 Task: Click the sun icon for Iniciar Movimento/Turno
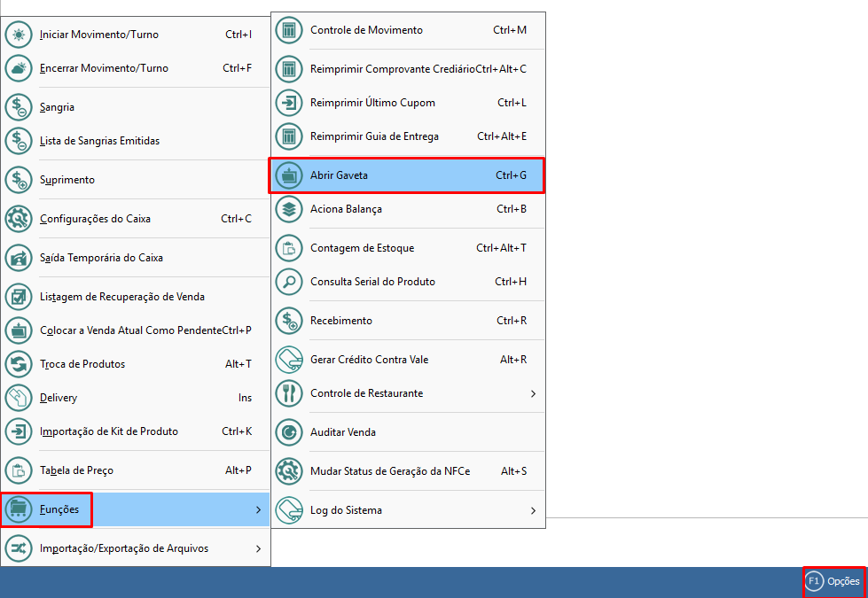19,35
